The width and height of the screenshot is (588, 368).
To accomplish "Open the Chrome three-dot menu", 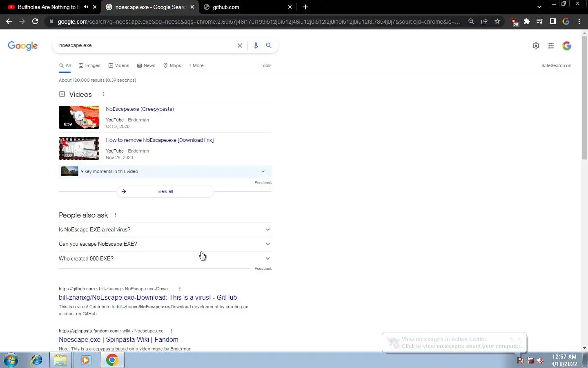I will tap(579, 21).
